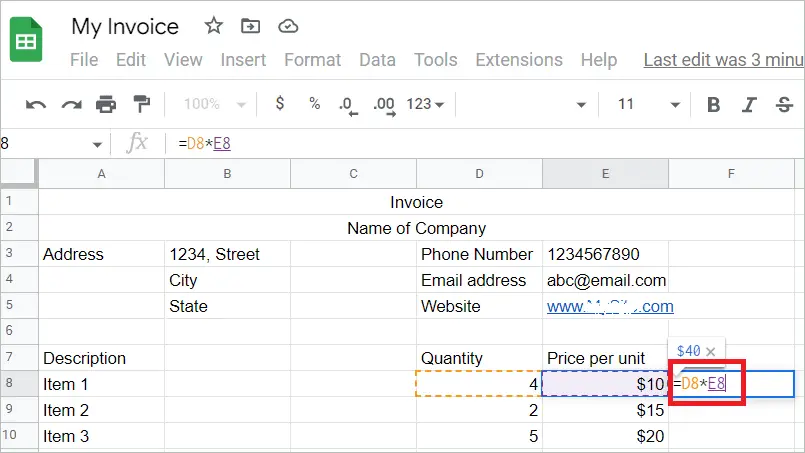Open the Insert menu
The image size is (805, 453).
tap(243, 60)
